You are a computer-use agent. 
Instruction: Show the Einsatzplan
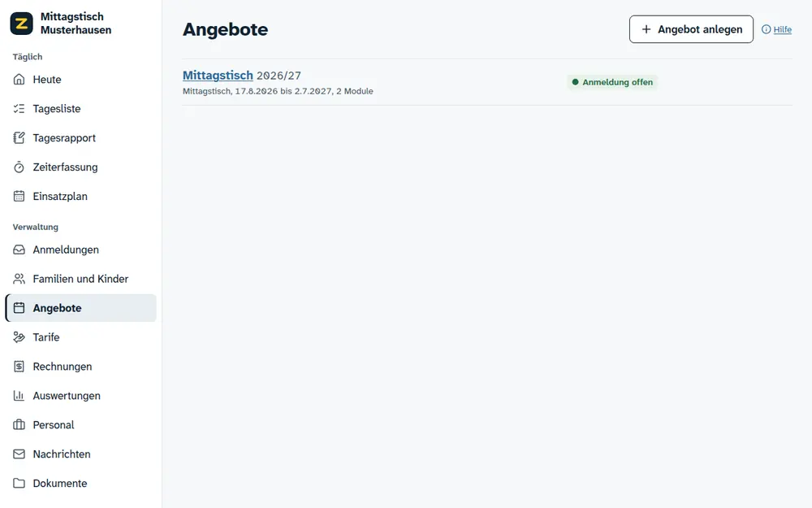tap(80, 196)
